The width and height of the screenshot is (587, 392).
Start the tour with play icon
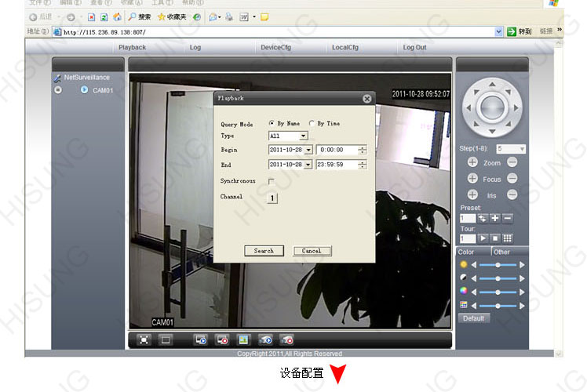(x=483, y=238)
